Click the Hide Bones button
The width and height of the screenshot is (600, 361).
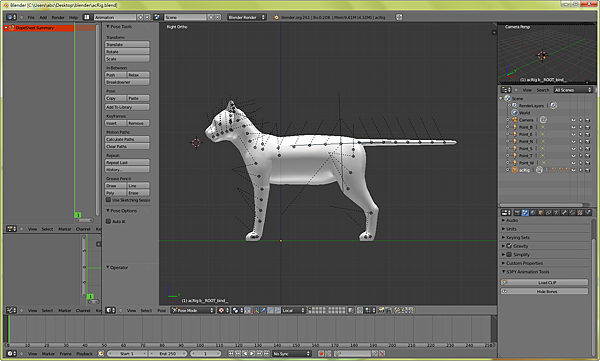pos(544,291)
